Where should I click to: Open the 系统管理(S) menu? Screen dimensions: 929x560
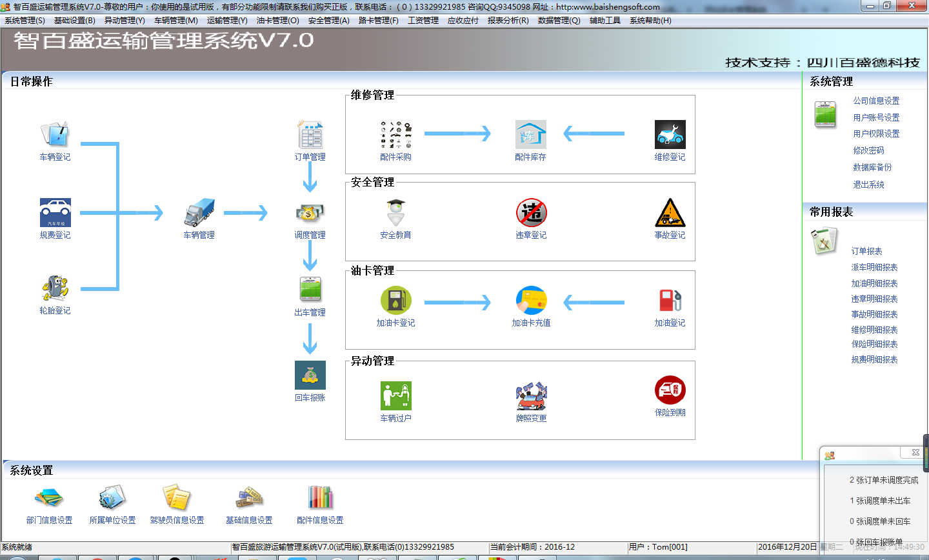point(25,21)
